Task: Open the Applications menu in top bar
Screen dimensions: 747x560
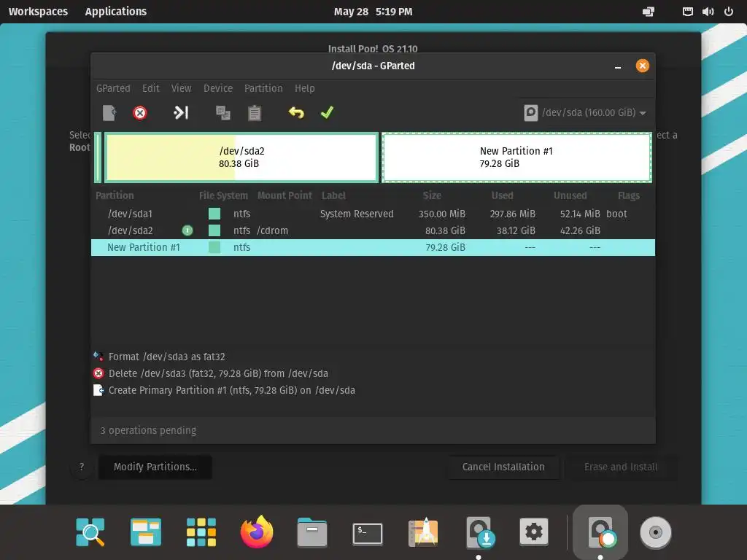Action: (116, 12)
